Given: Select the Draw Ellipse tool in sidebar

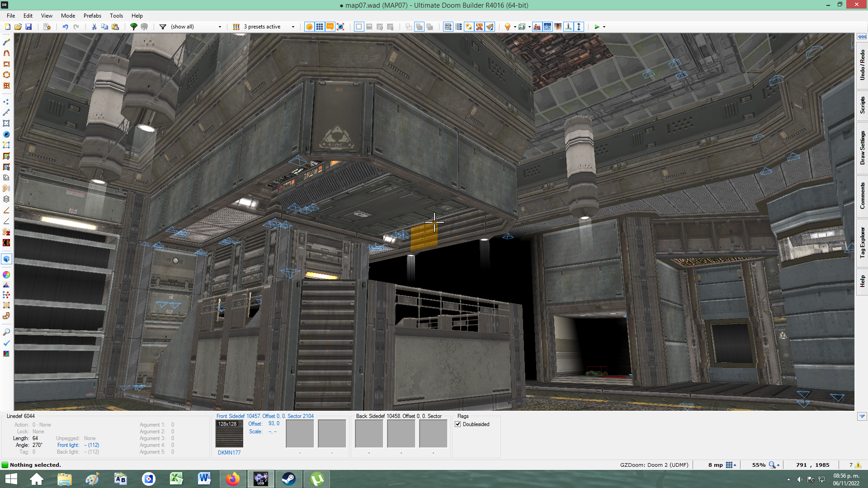Looking at the screenshot, I should tap(6, 75).
